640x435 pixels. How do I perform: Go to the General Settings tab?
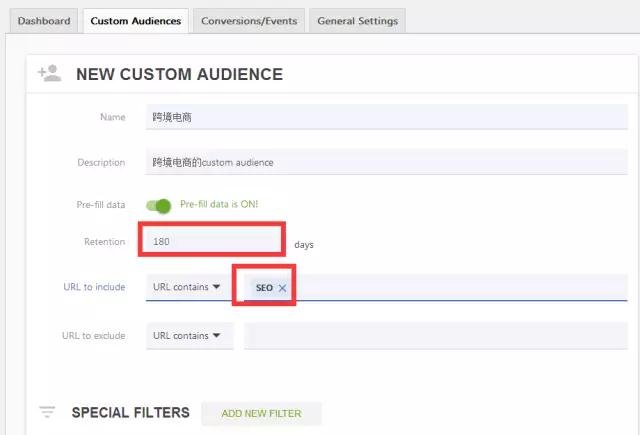tap(357, 21)
